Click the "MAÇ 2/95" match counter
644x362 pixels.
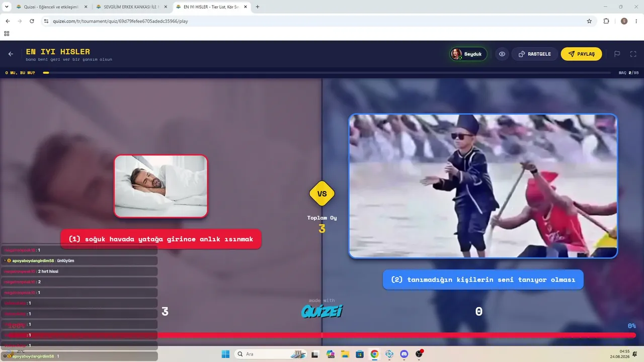click(x=628, y=73)
